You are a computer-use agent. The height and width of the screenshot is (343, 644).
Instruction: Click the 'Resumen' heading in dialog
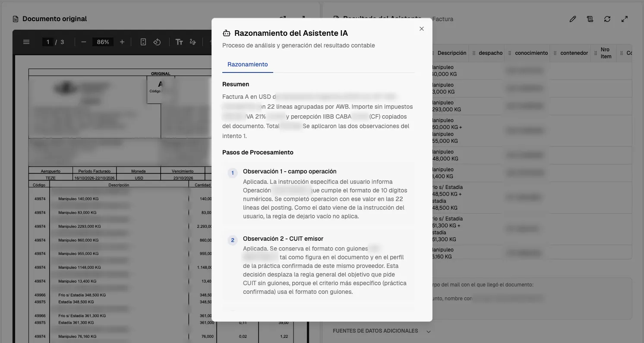(236, 84)
